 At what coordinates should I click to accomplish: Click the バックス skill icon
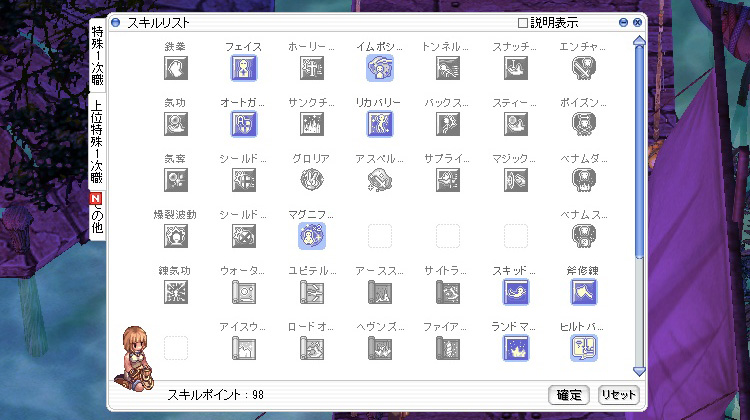tap(448, 124)
